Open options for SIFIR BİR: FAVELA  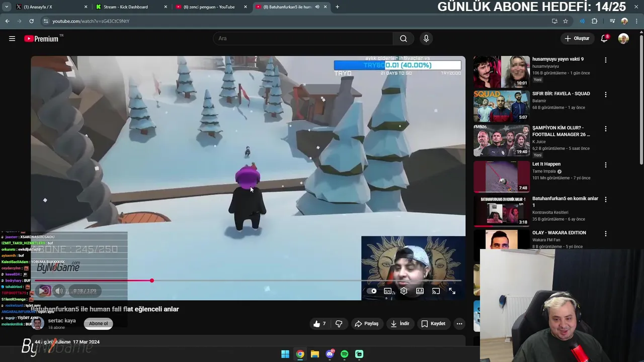pos(606,95)
